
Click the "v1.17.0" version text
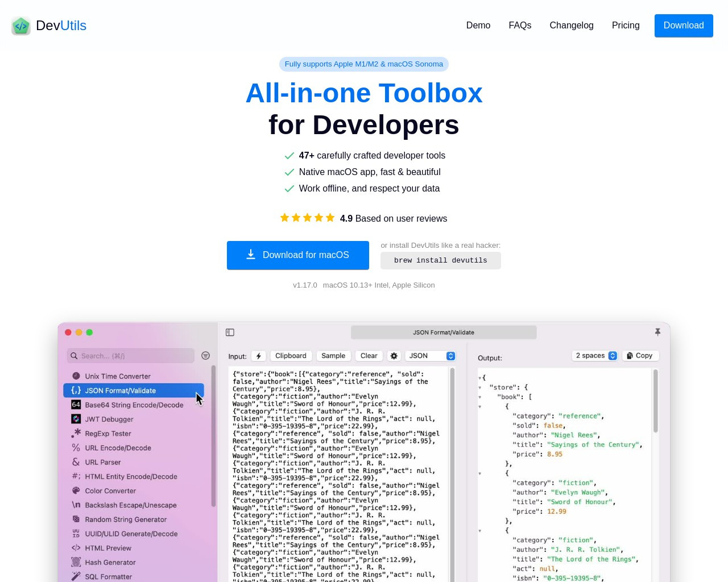tap(305, 285)
